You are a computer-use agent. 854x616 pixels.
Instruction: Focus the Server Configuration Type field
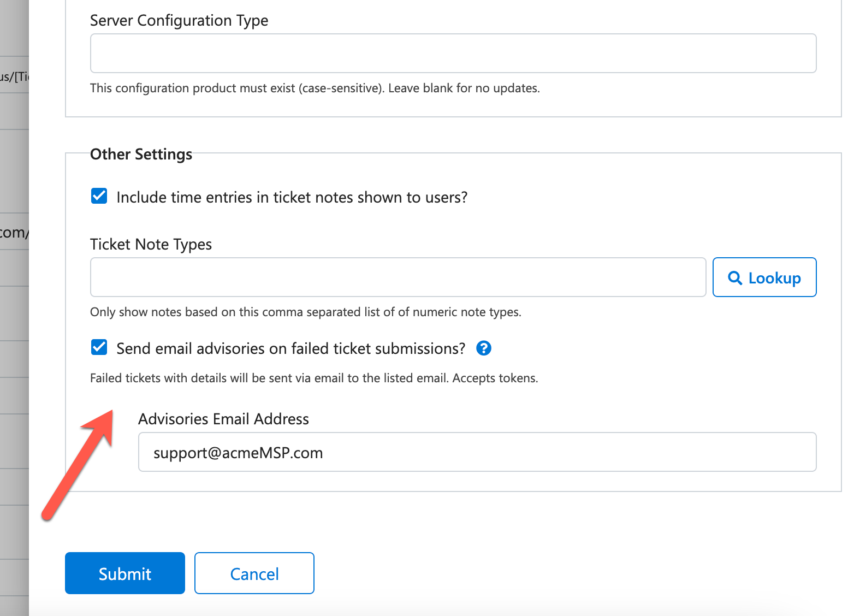click(453, 54)
